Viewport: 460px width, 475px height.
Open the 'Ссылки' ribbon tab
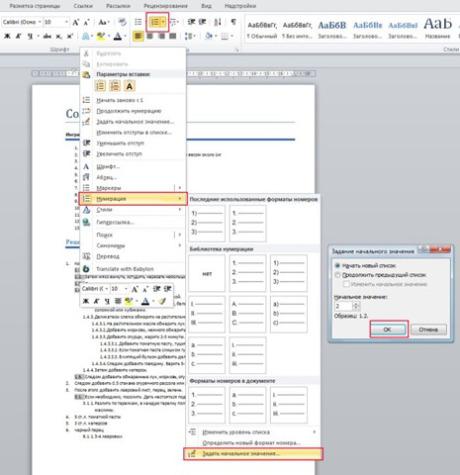(83, 6)
